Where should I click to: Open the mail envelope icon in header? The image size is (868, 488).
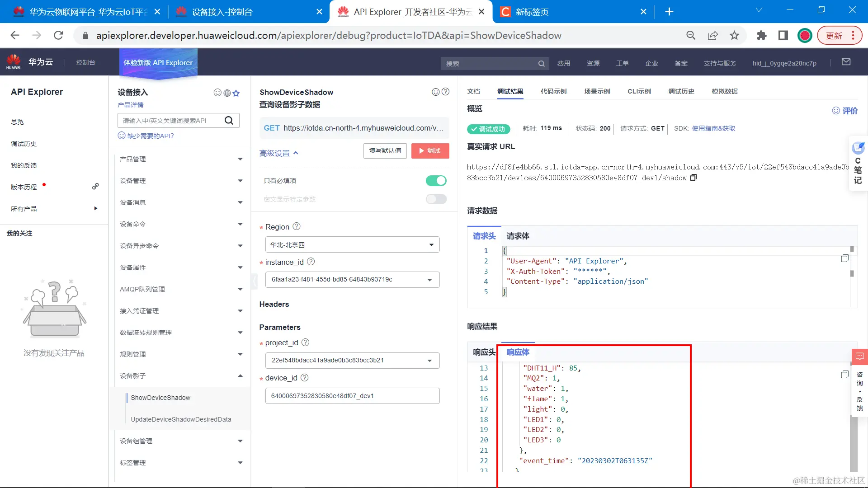coord(846,62)
